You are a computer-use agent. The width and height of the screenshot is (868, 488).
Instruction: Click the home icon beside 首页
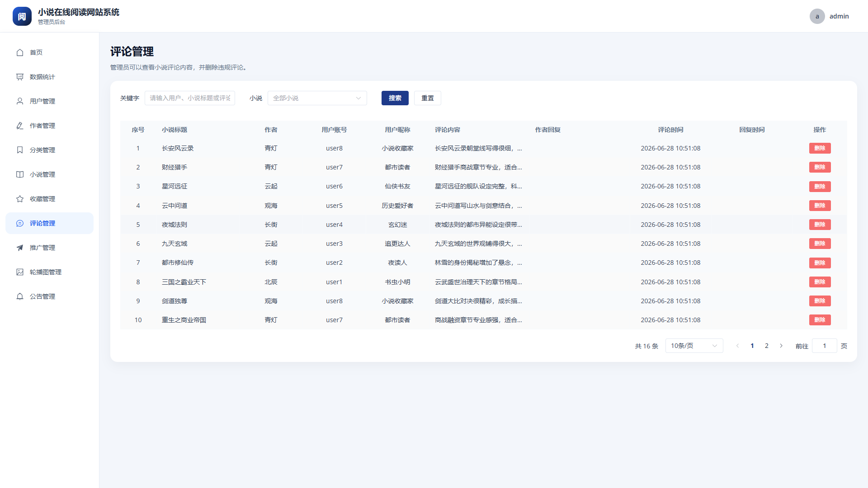pos(20,52)
